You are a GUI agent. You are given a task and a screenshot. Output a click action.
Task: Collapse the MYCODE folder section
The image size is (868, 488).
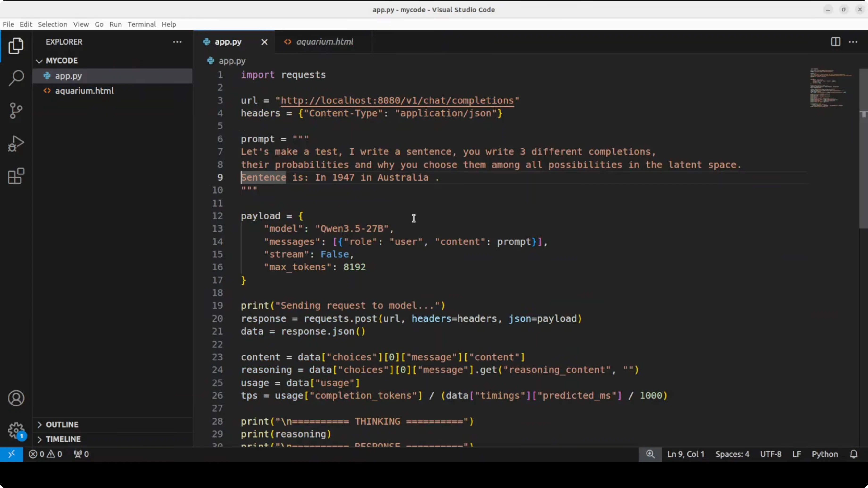(39, 61)
